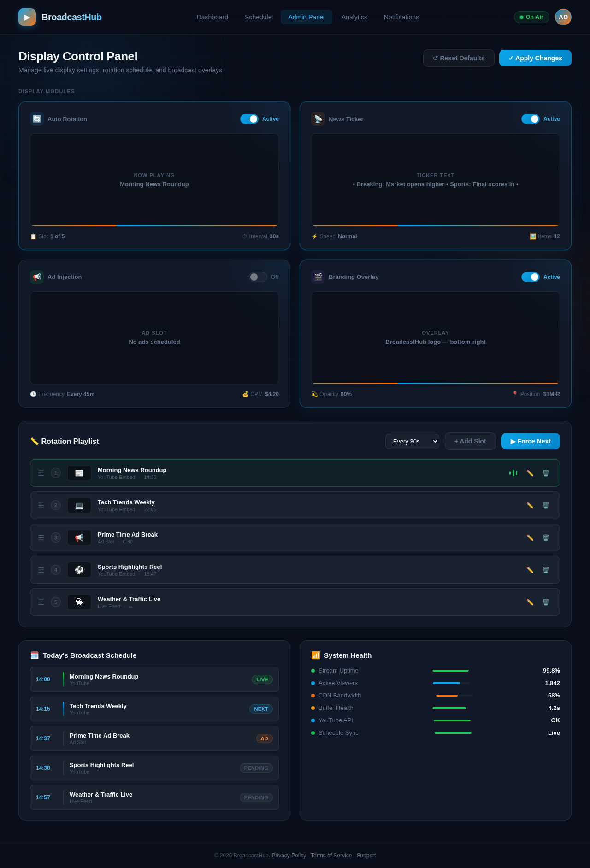Screen dimensions: 590x868
Task: Click the now-playing equalizer bars icon
Action: (x=513, y=473)
